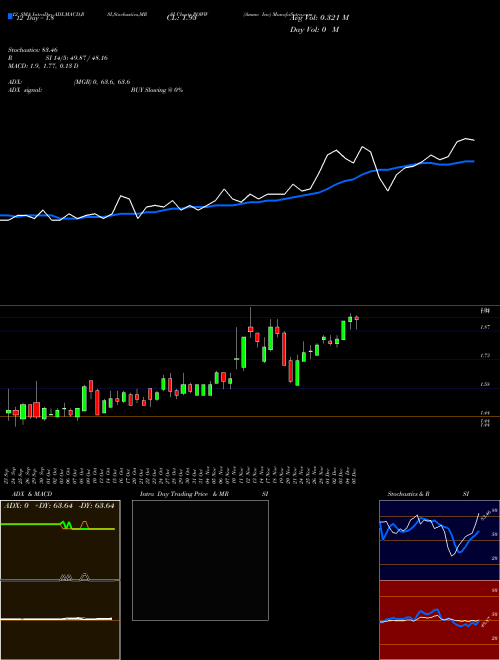This screenshot has width=500, height=660.
Task: Click the blue moving average line's right end
Action: [x=472, y=161]
